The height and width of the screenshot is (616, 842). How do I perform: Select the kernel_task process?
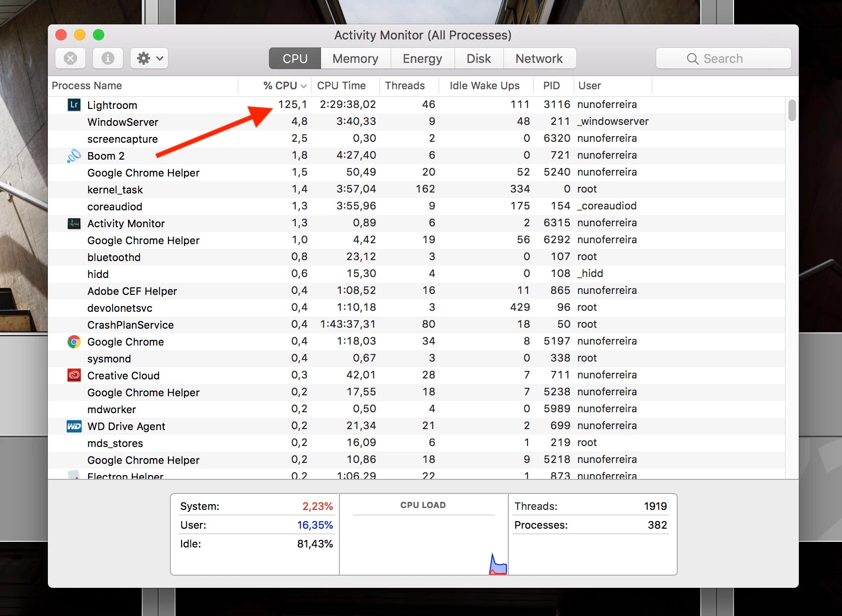416,189
